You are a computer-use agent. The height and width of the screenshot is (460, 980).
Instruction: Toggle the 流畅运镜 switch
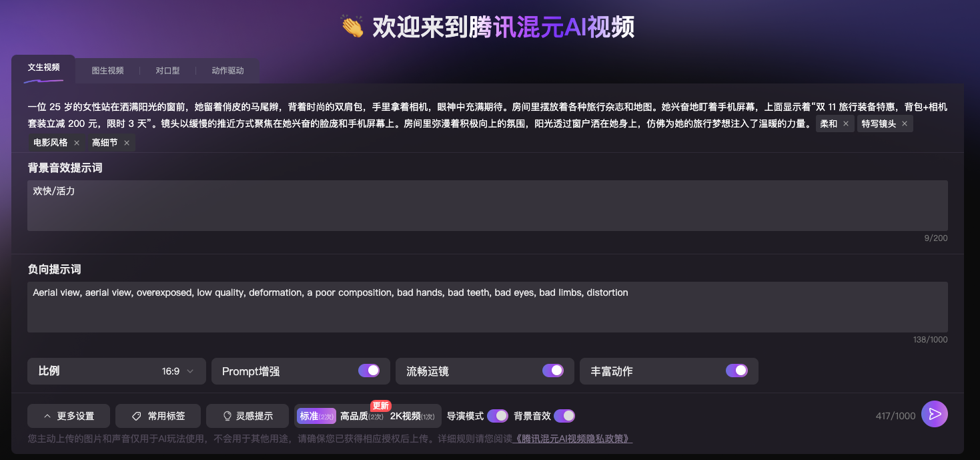click(x=553, y=371)
